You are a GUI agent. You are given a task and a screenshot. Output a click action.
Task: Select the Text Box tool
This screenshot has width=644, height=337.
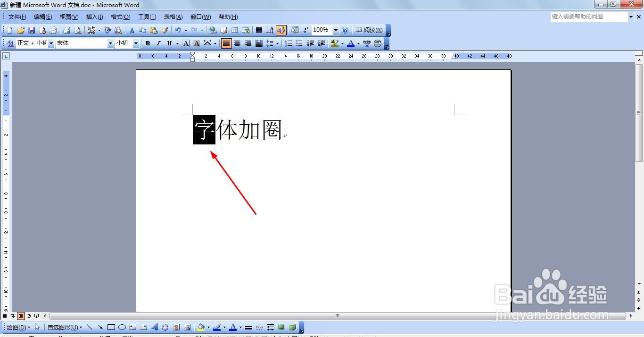(x=132, y=327)
